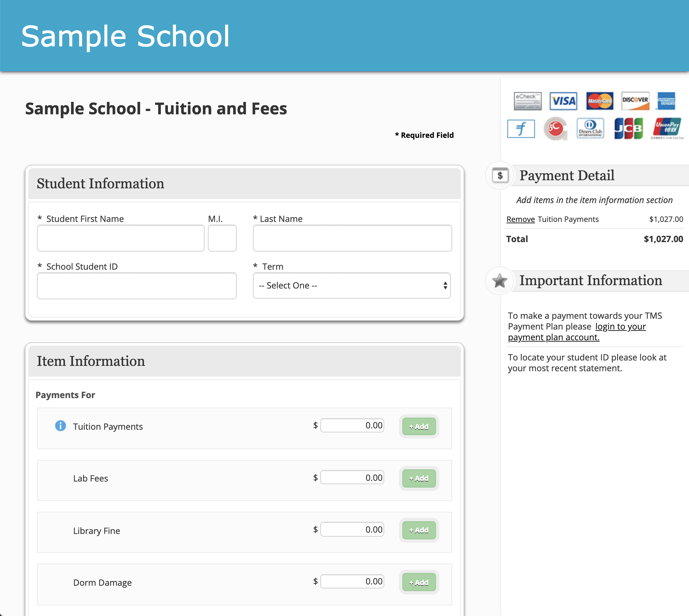Click the eCheck payment icon
The width and height of the screenshot is (689, 616).
527,101
